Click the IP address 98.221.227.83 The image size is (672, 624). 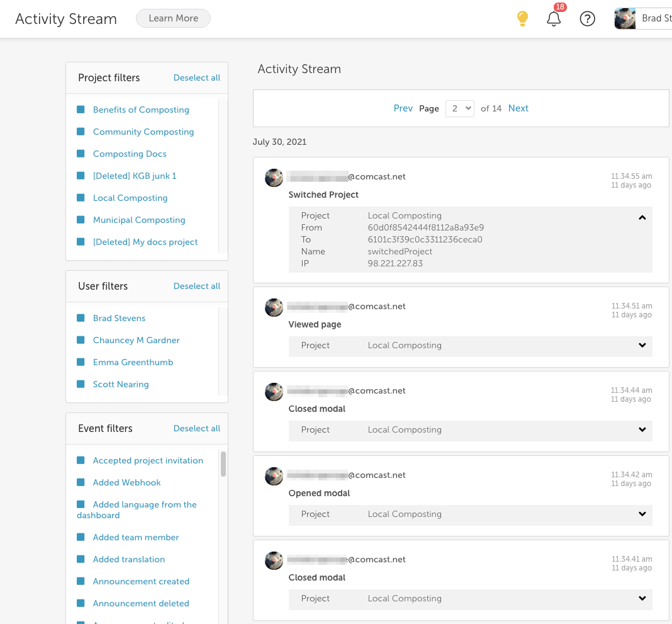pyautogui.click(x=395, y=263)
